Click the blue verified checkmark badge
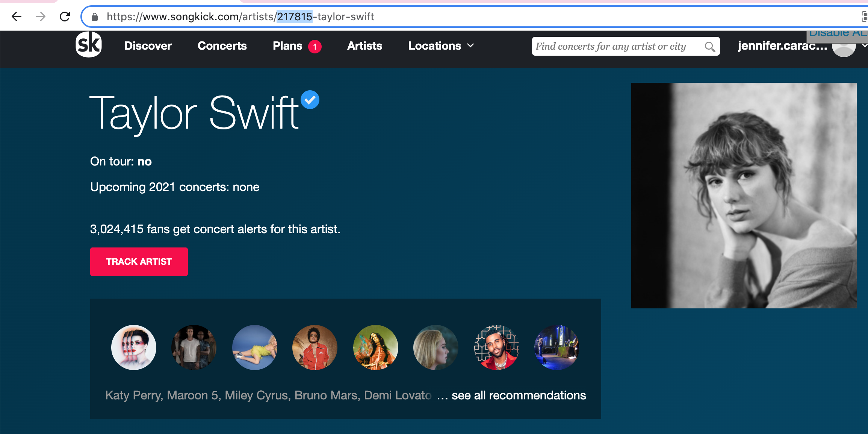Image resolution: width=868 pixels, height=434 pixels. pyautogui.click(x=310, y=100)
